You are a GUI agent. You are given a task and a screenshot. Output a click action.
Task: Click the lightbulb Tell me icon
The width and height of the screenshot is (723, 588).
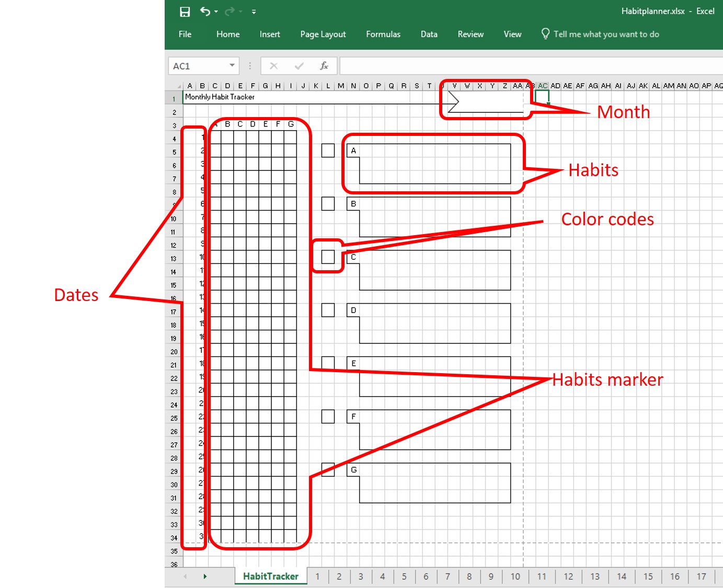[545, 33]
